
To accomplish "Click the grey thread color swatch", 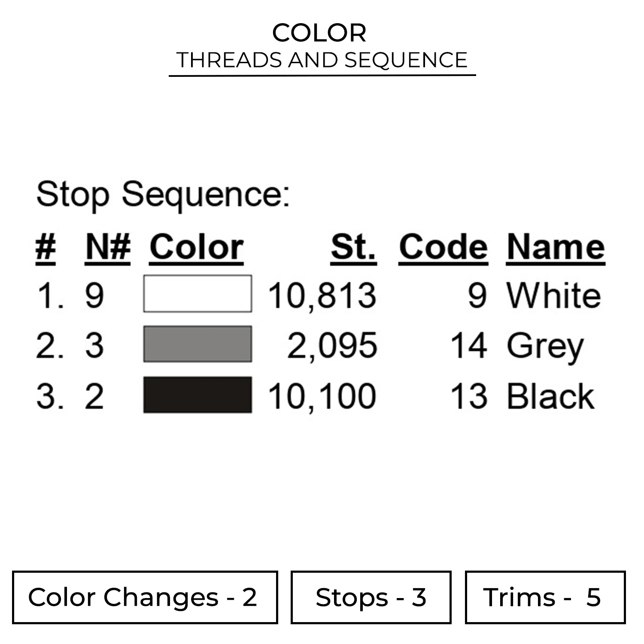I will click(197, 344).
